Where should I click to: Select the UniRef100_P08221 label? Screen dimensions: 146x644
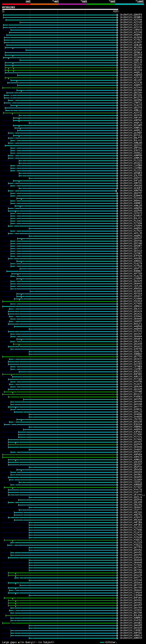(x=131, y=545)
